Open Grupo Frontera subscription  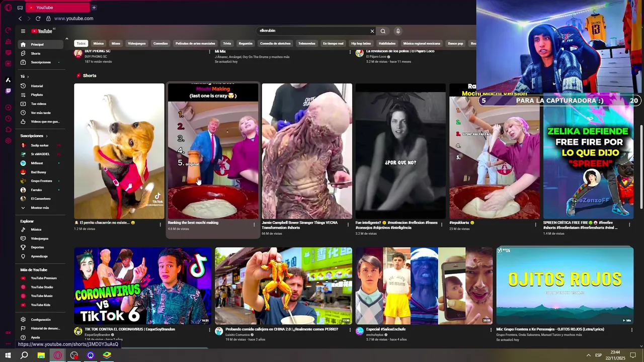pyautogui.click(x=40, y=181)
